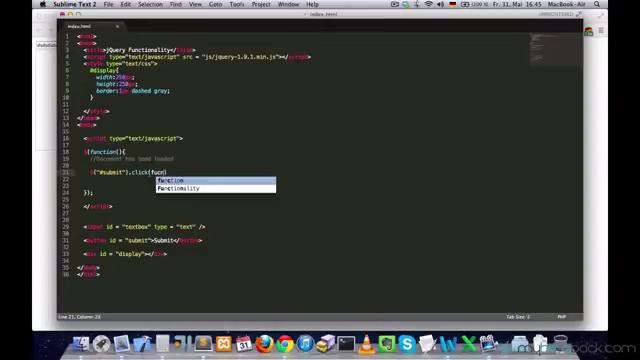Open Sublime Text from the Dock
Screen dimensions: 640x360
203,344
